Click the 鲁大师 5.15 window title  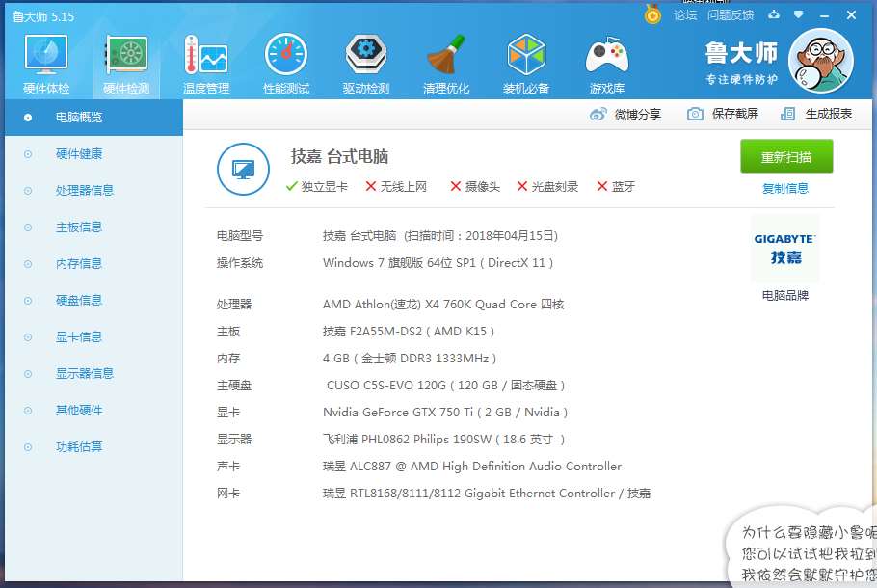click(43, 16)
